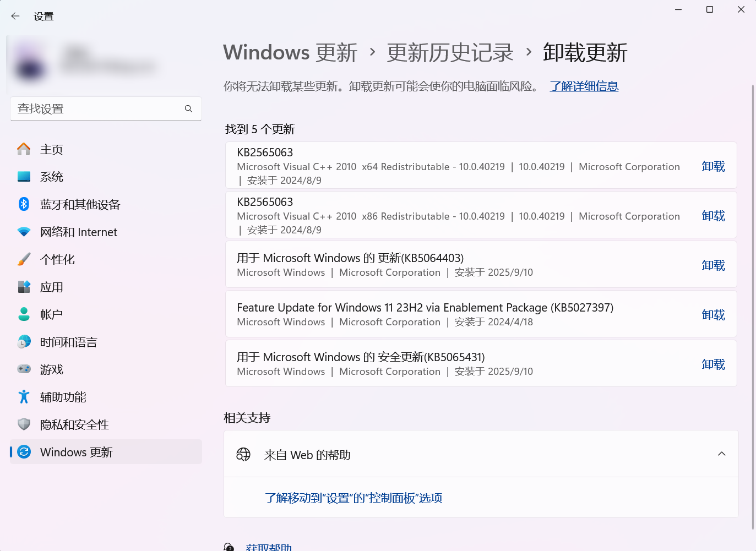The image size is (756, 551).
Task: Click the user profile picture
Action: click(x=30, y=66)
